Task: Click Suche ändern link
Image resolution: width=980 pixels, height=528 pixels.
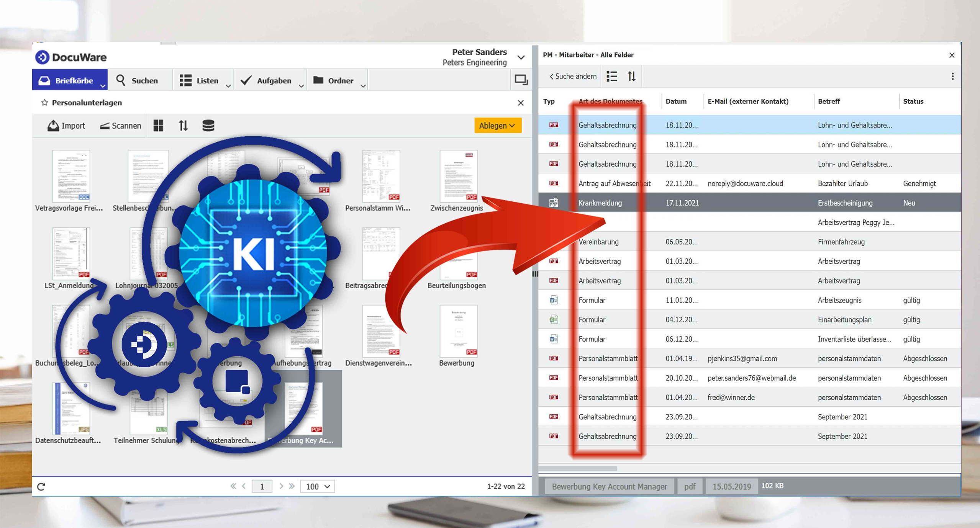Action: click(x=573, y=76)
